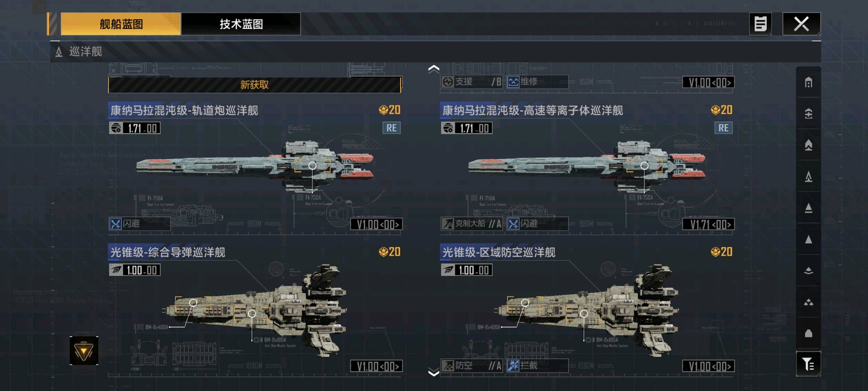Click the 闪避 skill icon on 轨道炮巡洋舰
The width and height of the screenshot is (868, 391).
116,224
